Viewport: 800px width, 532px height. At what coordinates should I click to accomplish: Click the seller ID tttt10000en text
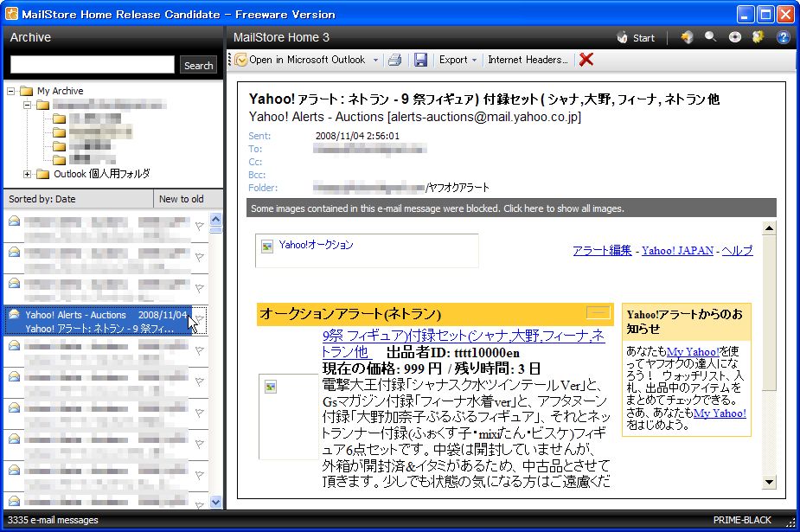tap(487, 353)
